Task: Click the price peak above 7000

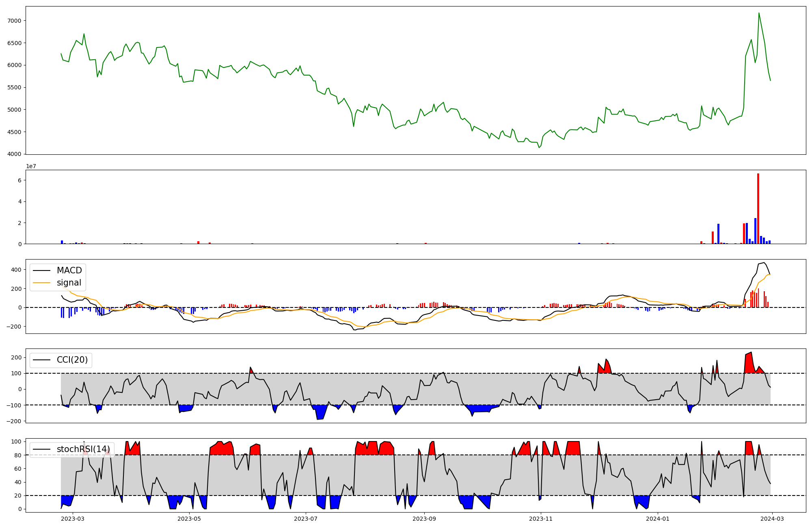Action: (x=759, y=13)
